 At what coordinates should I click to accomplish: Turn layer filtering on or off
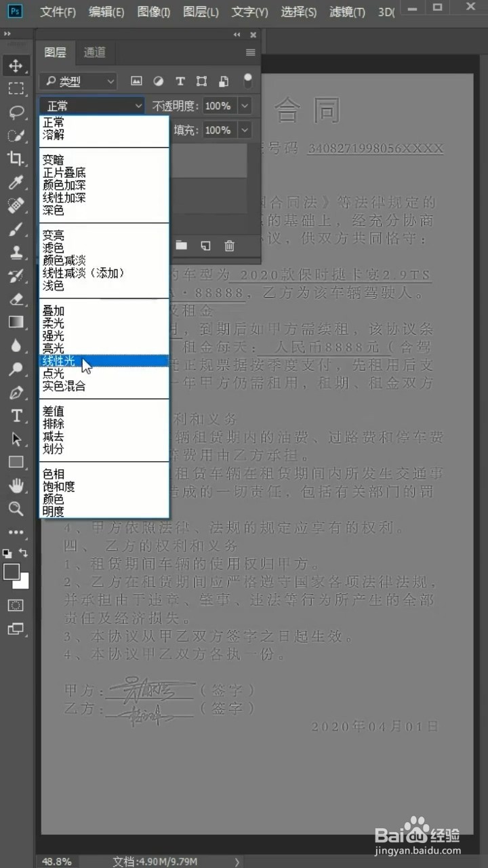pyautogui.click(x=248, y=79)
